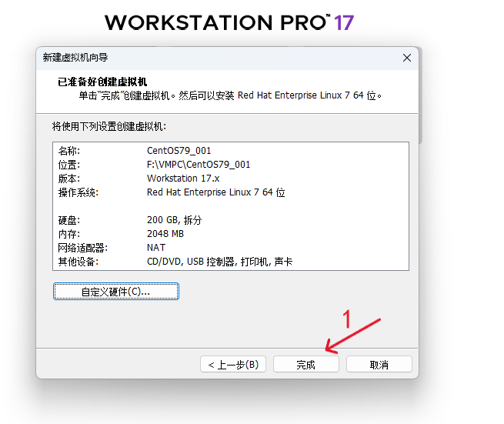Click the heading 已准备好创建虚拟机
Viewport: 504px width, 424px height.
click(102, 82)
